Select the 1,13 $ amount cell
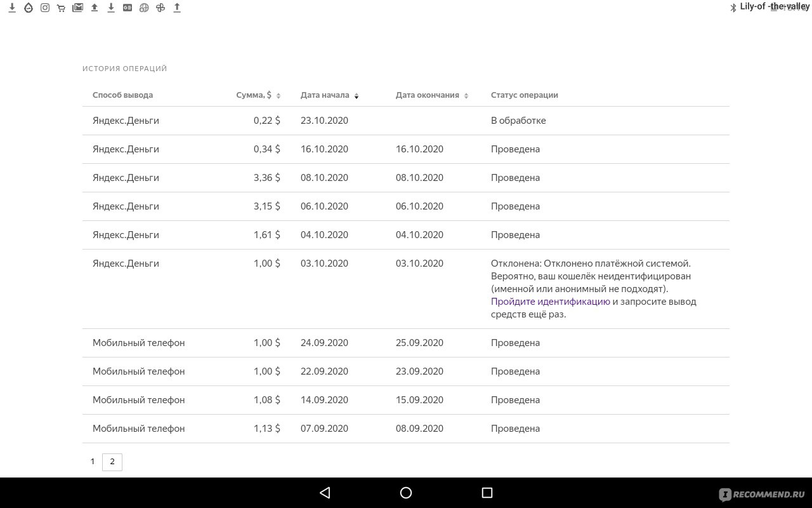The height and width of the screenshot is (508, 812). 267,429
